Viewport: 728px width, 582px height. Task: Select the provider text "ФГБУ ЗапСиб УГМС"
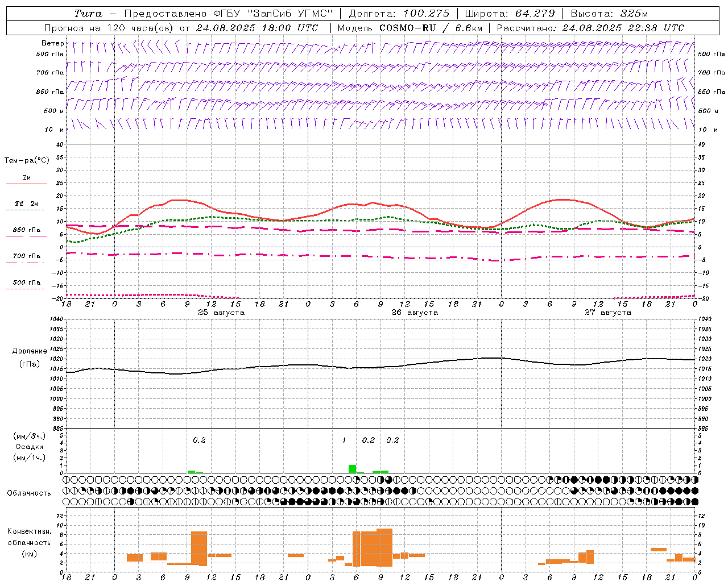pyautogui.click(x=272, y=14)
